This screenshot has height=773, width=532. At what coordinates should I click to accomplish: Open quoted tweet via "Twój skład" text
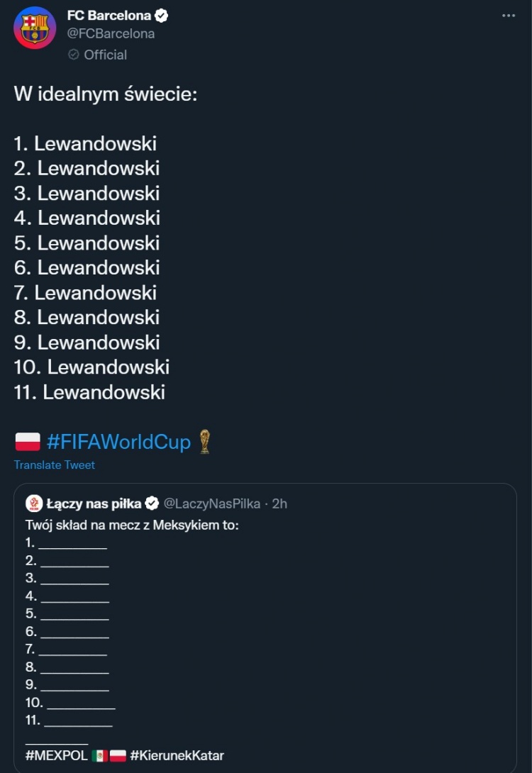[132, 525]
